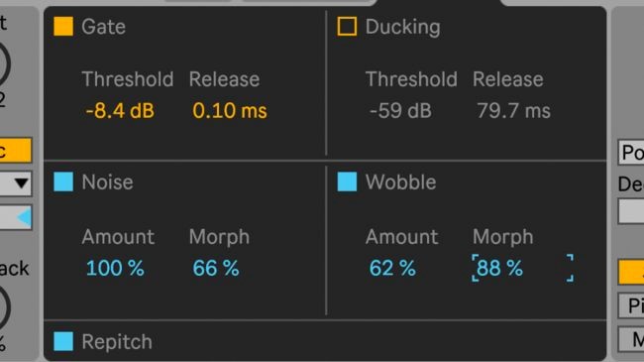Turn off the Wobble toggle
Image resolution: width=644 pixels, height=362 pixels.
click(x=347, y=181)
